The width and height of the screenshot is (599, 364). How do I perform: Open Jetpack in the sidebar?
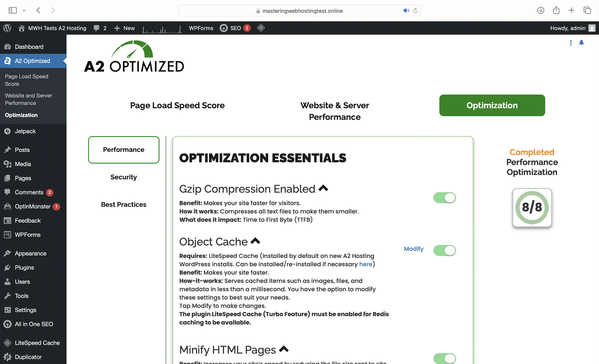pos(25,131)
